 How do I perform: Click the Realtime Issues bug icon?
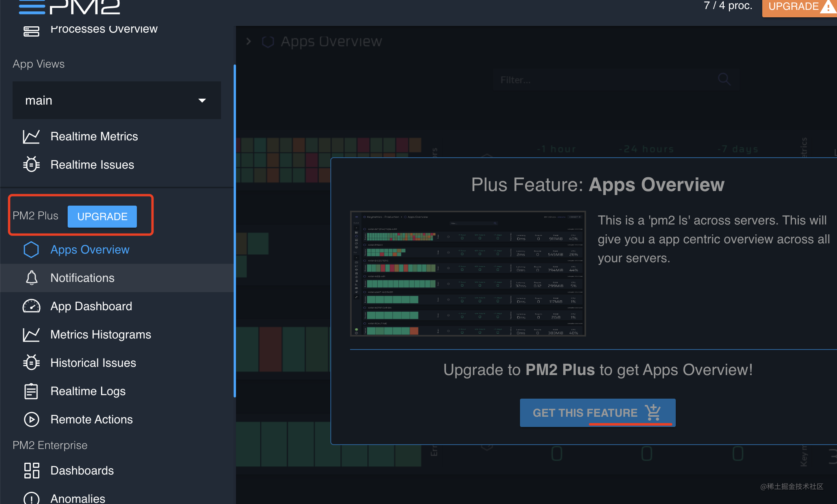(x=31, y=164)
